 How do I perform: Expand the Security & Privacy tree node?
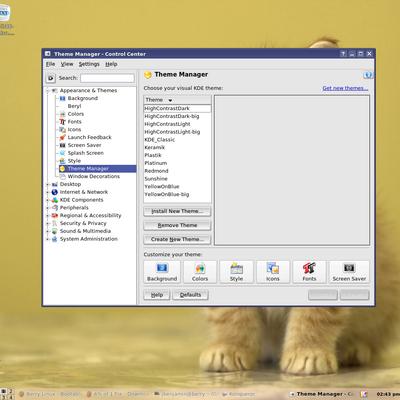(x=48, y=223)
